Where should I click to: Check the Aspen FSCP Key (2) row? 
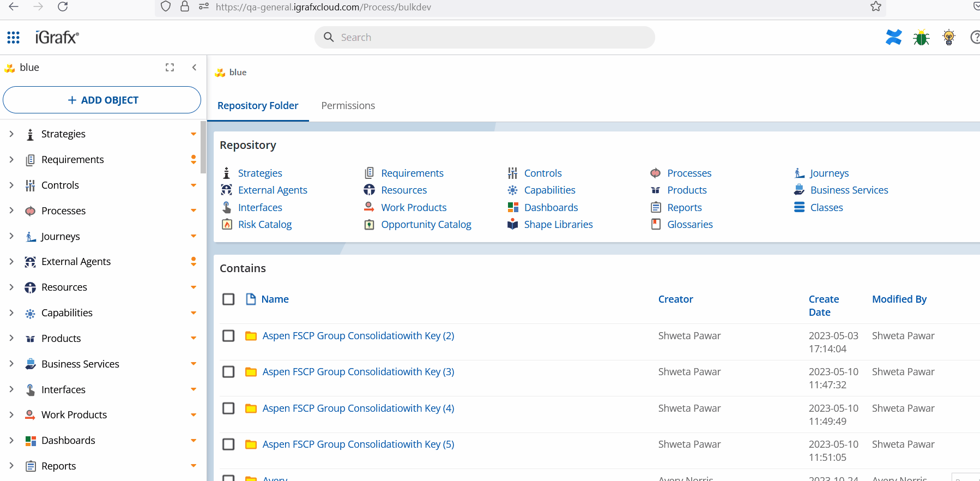pos(228,336)
